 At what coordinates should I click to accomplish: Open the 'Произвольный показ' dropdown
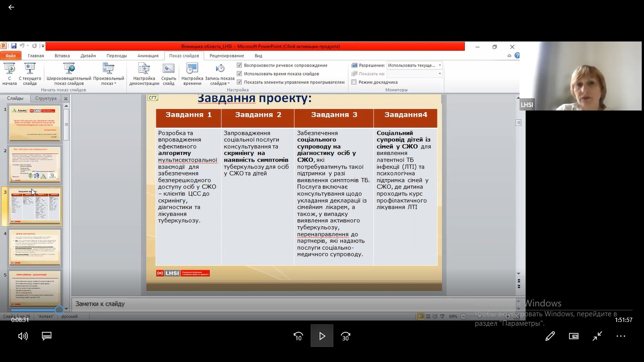tap(108, 75)
